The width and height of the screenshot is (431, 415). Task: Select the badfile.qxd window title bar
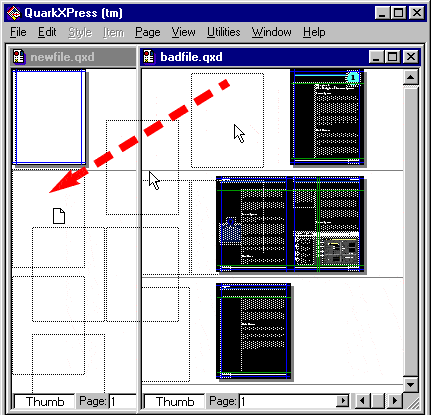pos(280,57)
